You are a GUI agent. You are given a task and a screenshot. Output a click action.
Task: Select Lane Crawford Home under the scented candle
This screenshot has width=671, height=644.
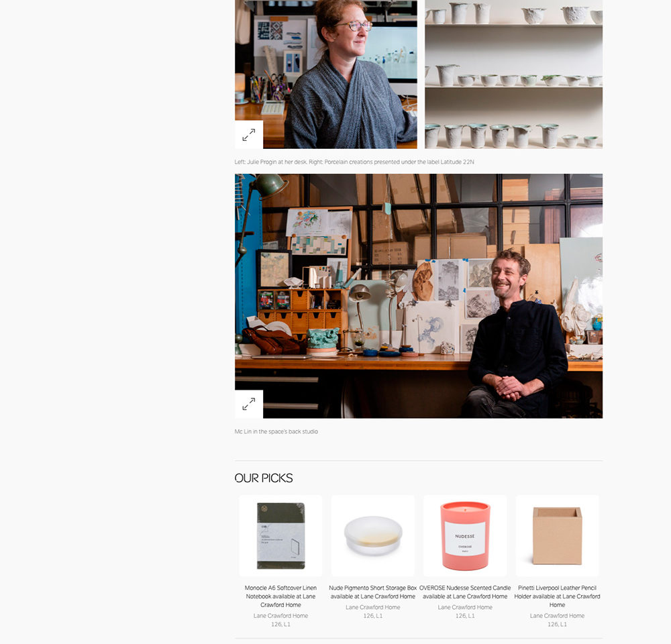pos(465,607)
